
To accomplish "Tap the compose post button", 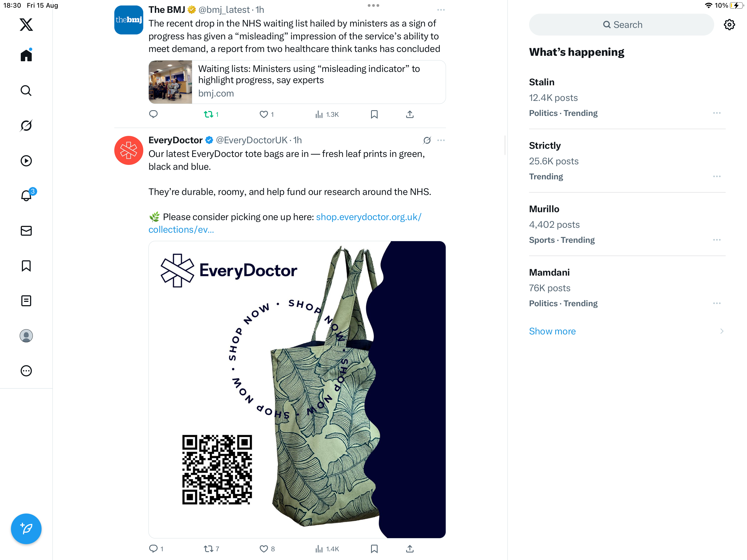I will pyautogui.click(x=26, y=529).
